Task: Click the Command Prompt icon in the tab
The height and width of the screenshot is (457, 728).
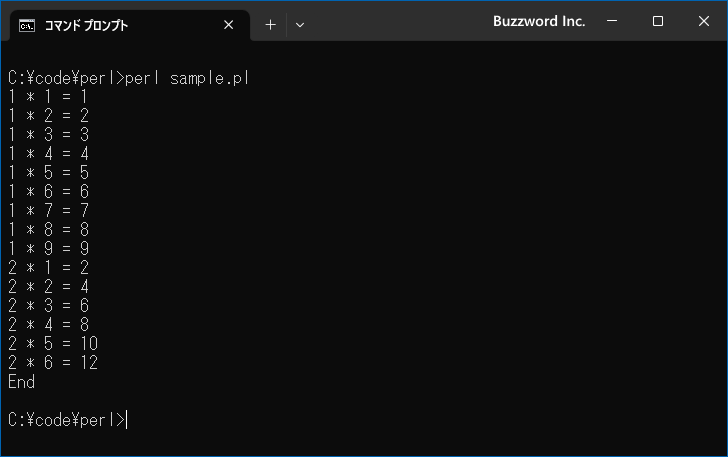Action: coord(26,26)
